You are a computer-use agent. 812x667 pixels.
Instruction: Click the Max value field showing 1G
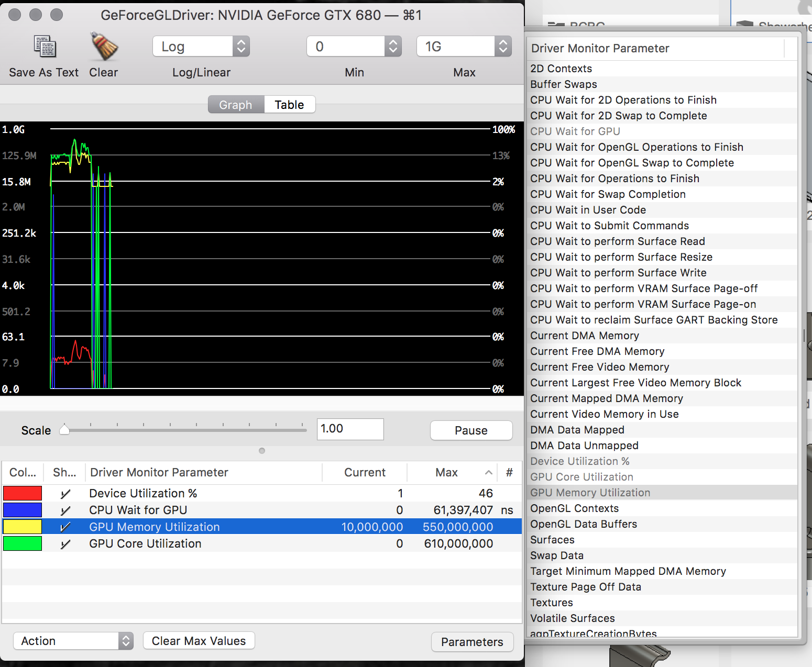coord(456,47)
